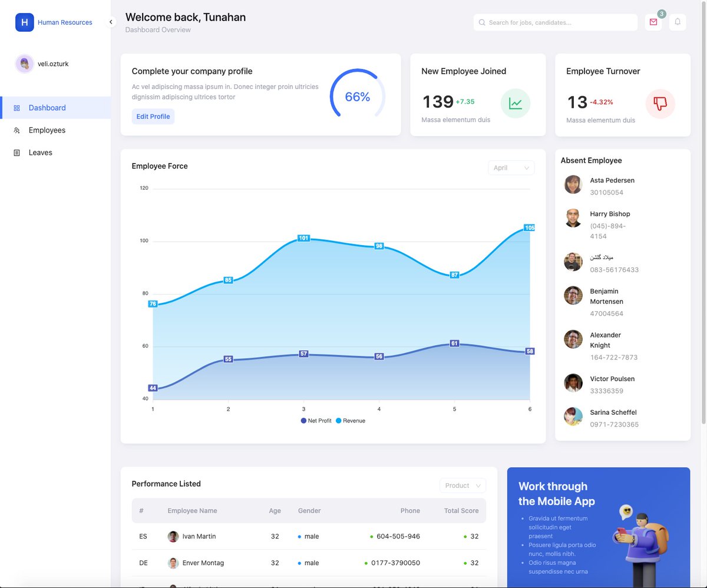Expand the veli.ozturk profile menu

[x=43, y=63]
